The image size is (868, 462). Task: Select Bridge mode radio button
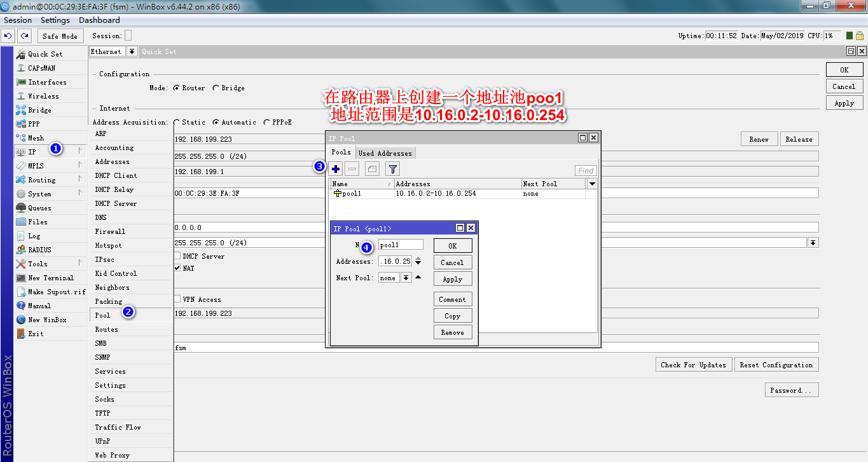click(216, 88)
